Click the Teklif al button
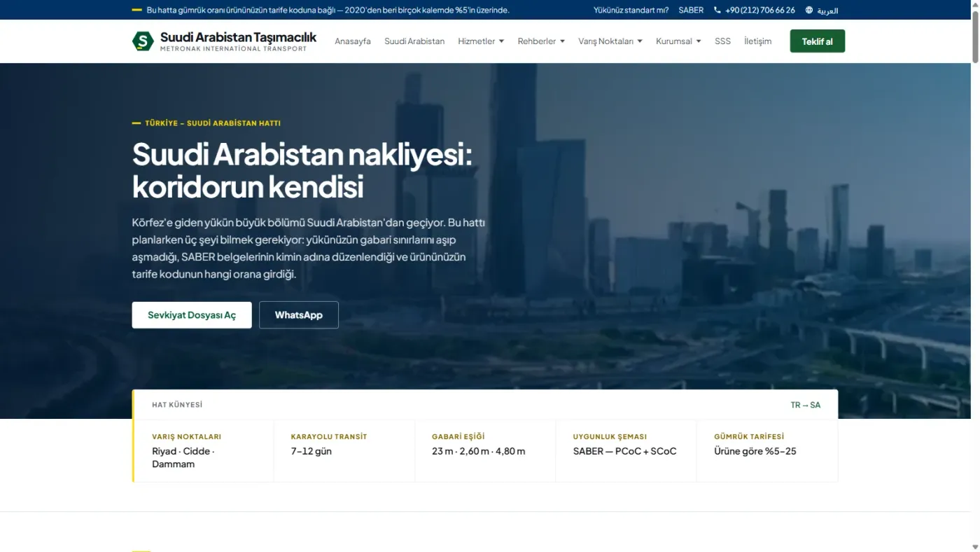 pyautogui.click(x=817, y=41)
